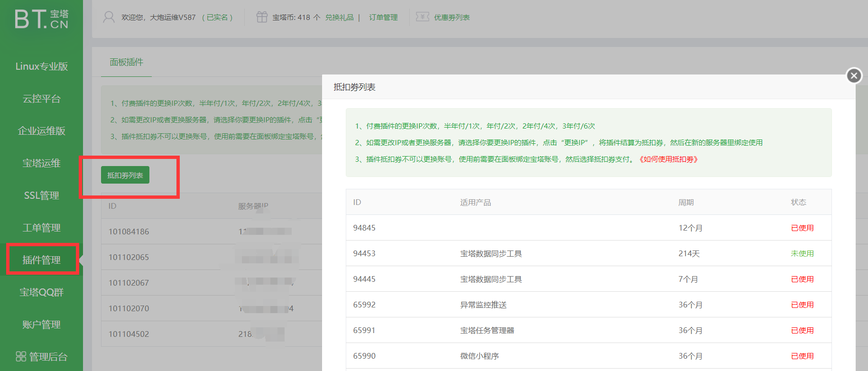868x371 pixels.
Task: Click the 兑换礼品 link
Action: [x=339, y=18]
